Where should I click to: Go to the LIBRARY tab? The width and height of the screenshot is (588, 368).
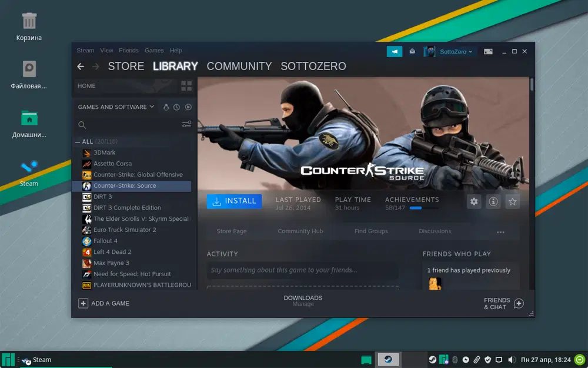pos(175,67)
